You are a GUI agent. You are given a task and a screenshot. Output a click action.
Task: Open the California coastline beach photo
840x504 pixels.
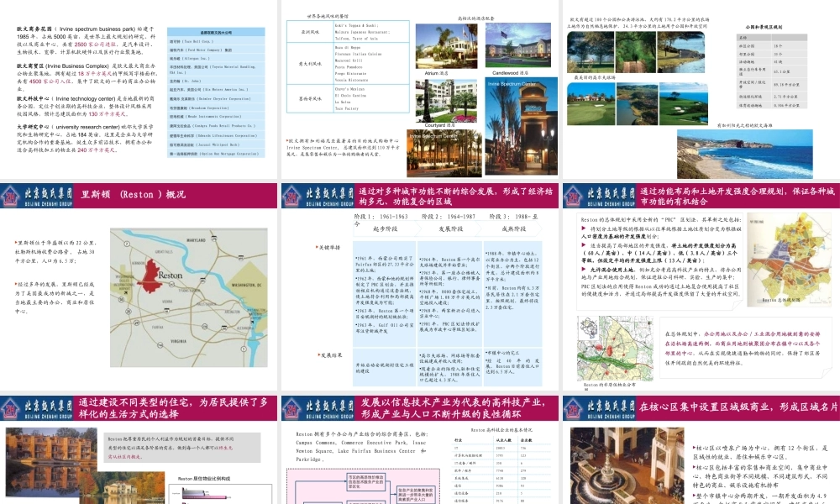744,154
